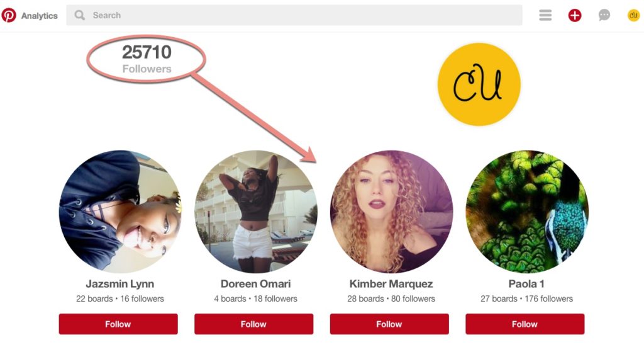Click the 25710 Followers count
Image resolution: width=644 pixels, height=347 pixels.
pos(147,59)
